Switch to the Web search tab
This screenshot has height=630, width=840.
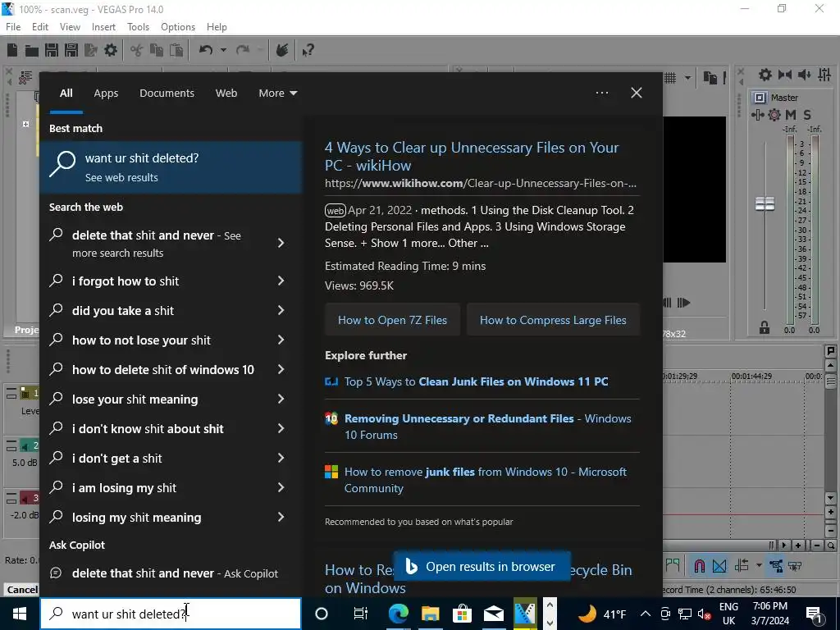(x=226, y=94)
